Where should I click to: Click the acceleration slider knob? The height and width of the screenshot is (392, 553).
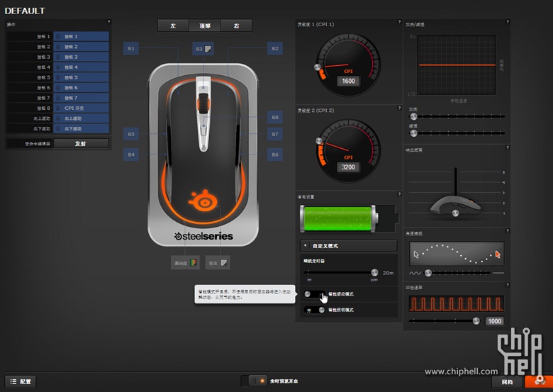[x=414, y=116]
